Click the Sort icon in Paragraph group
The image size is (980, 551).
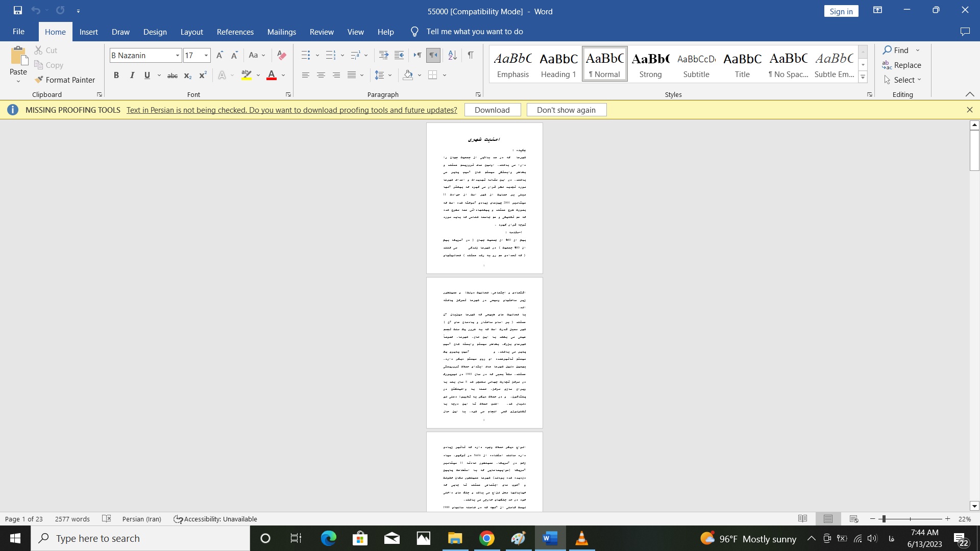point(452,55)
